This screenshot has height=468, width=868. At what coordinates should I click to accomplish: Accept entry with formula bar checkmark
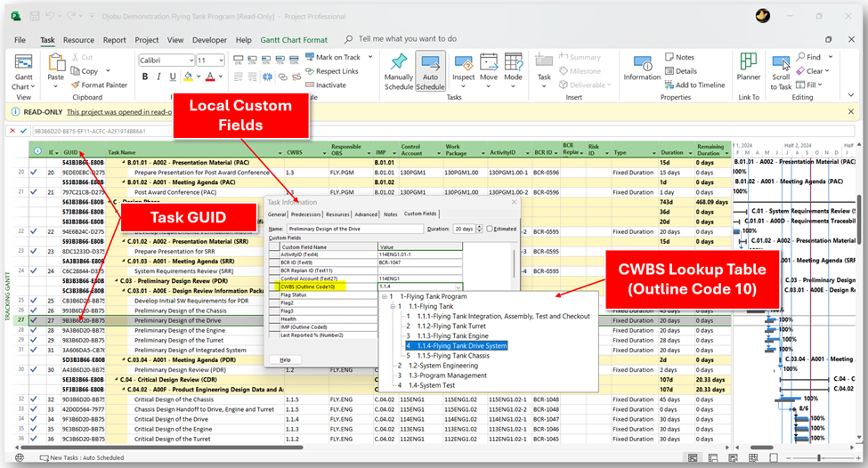[x=23, y=131]
